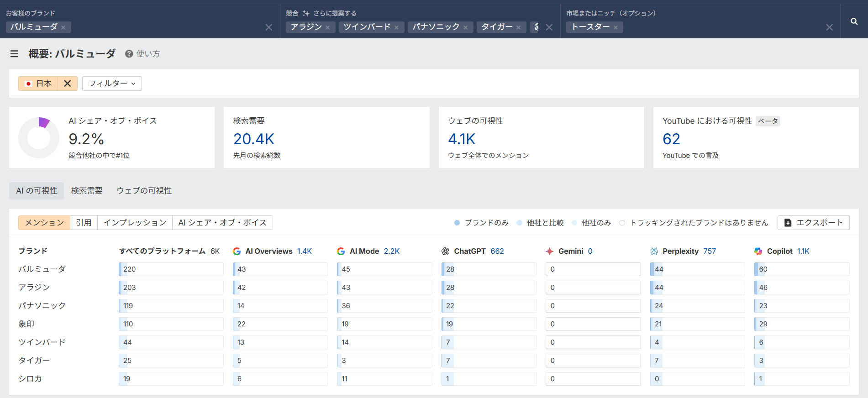
Task: Remove the トースター market tag
Action: point(616,28)
